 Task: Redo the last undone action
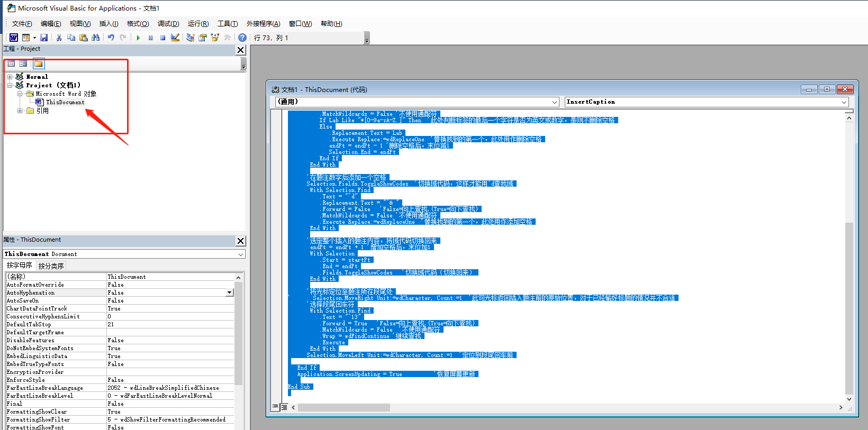pos(123,38)
